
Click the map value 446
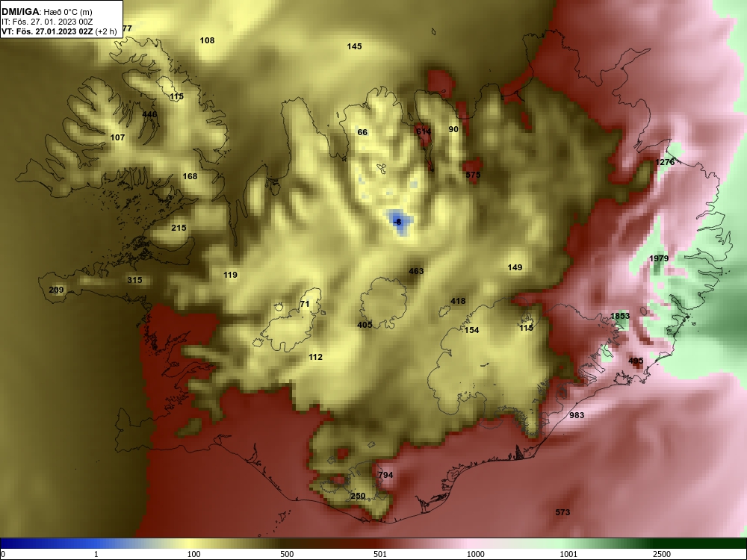pyautogui.click(x=149, y=114)
